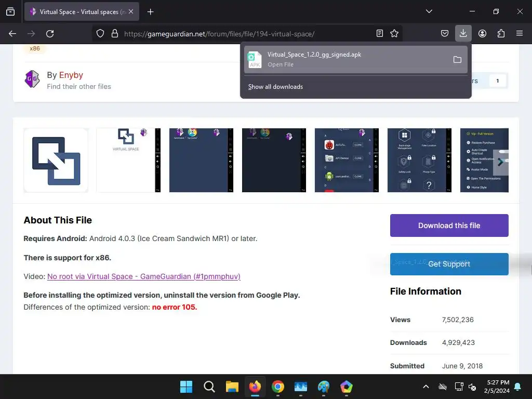Select the Virtual Space browser tab
This screenshot has width=532, height=399.
82,12
